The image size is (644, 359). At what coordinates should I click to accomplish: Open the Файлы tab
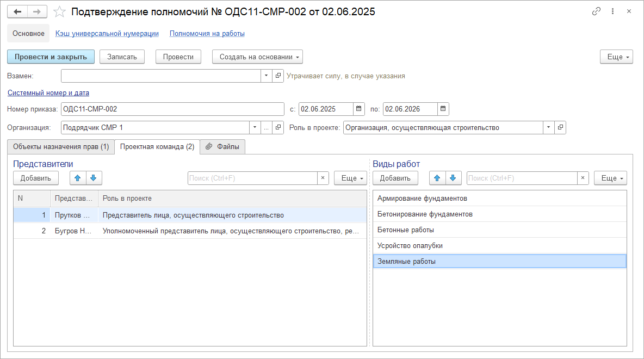pos(223,147)
